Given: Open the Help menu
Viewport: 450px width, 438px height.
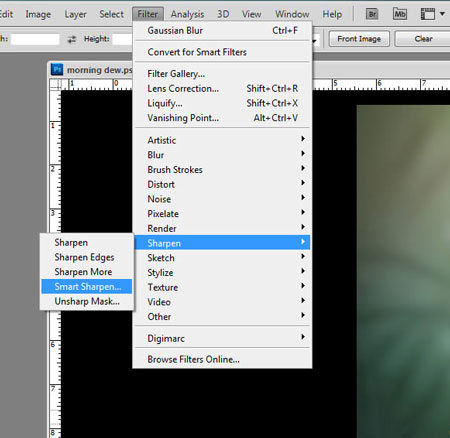Looking at the screenshot, I should pyautogui.click(x=332, y=14).
